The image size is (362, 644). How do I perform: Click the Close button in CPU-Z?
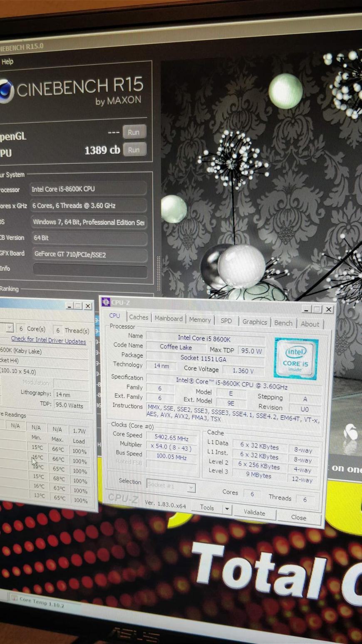click(298, 517)
